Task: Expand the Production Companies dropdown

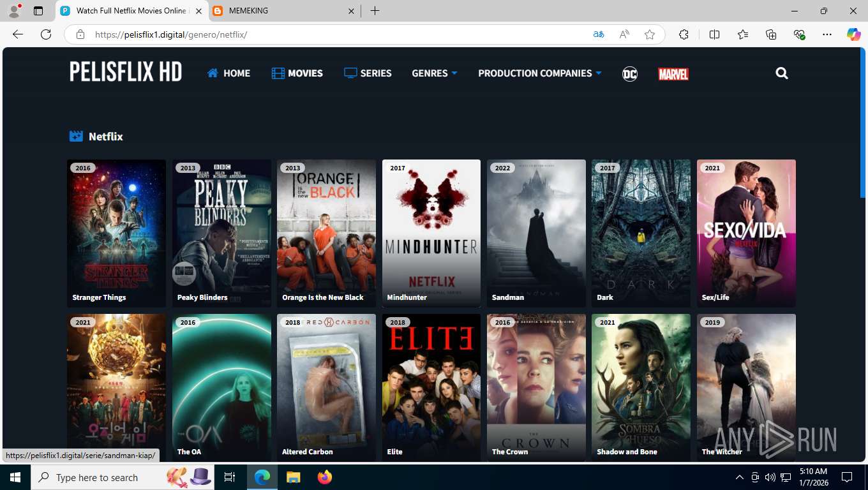Action: pyautogui.click(x=540, y=73)
